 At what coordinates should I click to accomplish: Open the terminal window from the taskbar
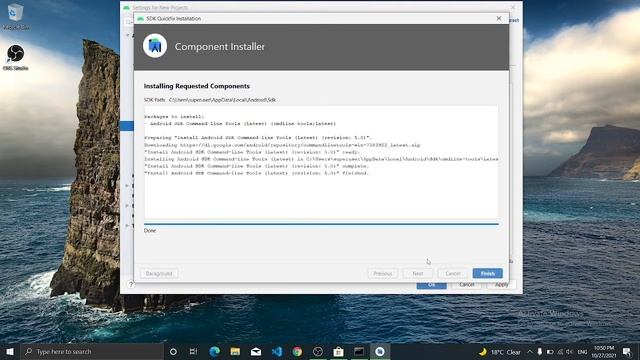(x=359, y=351)
